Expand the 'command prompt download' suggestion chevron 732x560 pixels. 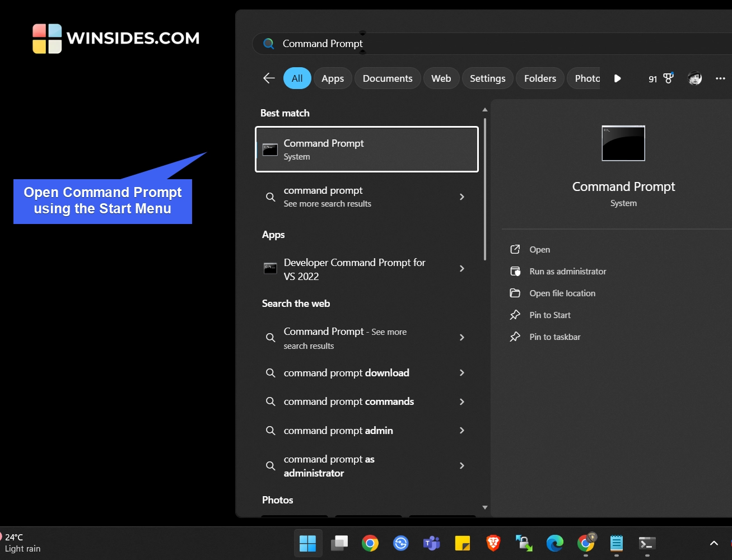click(461, 373)
